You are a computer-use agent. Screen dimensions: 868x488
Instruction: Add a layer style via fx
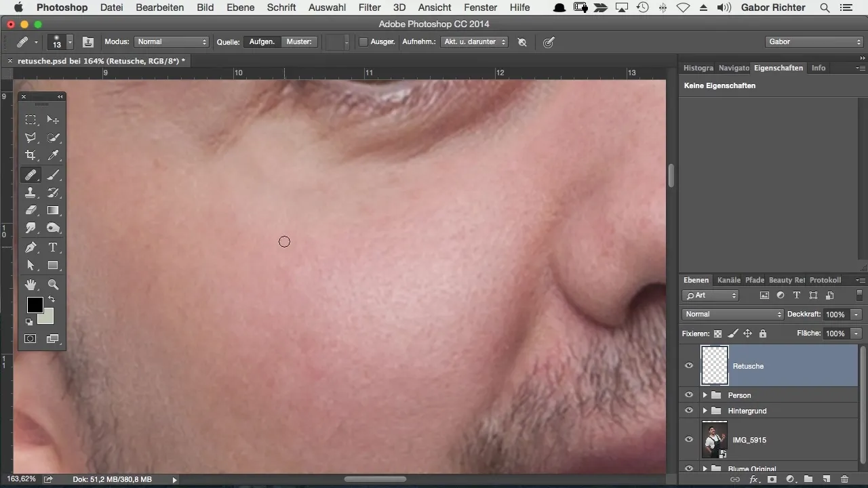point(753,479)
